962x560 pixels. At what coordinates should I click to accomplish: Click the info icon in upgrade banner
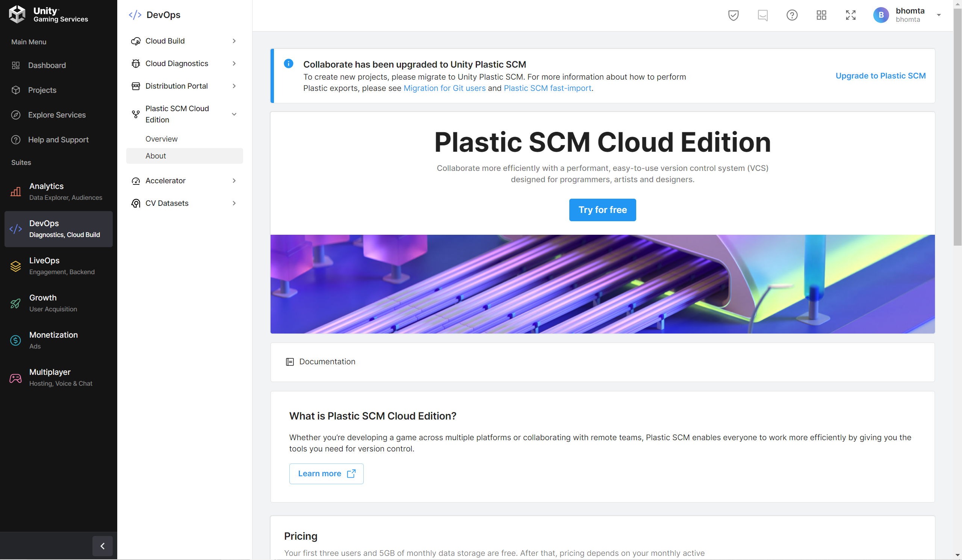pos(289,64)
